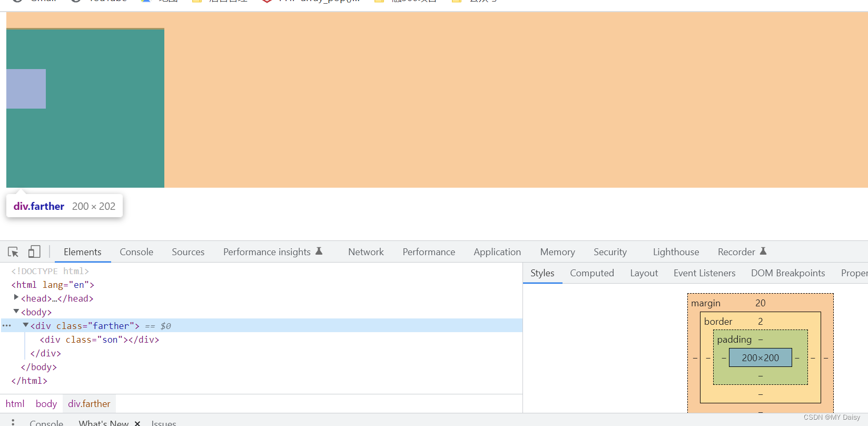Toggle the device toolbar icon

(x=34, y=252)
